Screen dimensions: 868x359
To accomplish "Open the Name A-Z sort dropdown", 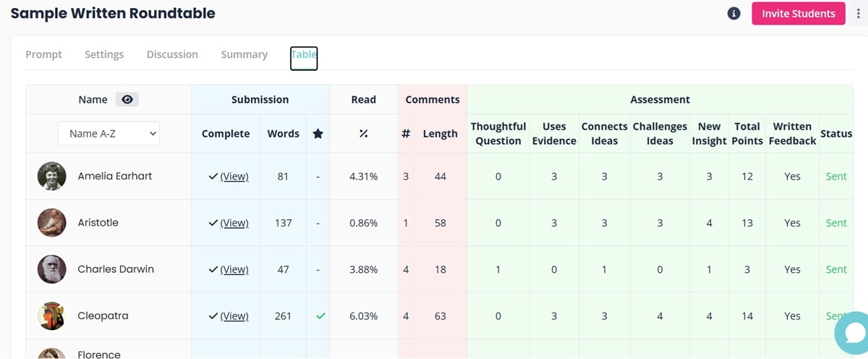I will (109, 133).
